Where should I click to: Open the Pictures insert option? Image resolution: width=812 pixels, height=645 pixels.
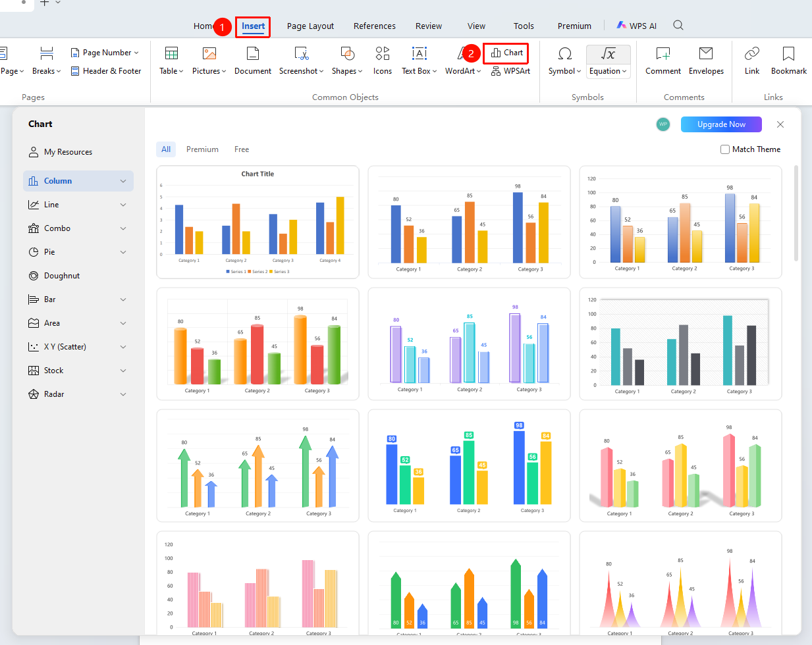pos(209,61)
